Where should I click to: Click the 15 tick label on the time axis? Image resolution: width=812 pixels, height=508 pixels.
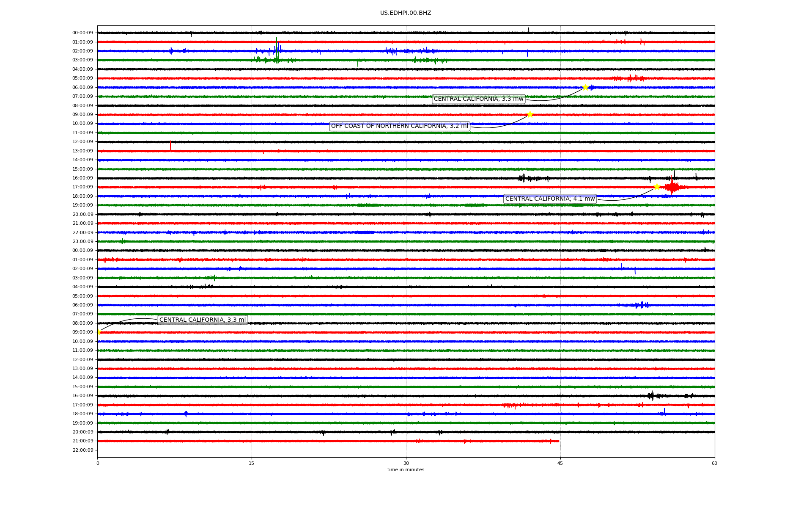click(252, 463)
